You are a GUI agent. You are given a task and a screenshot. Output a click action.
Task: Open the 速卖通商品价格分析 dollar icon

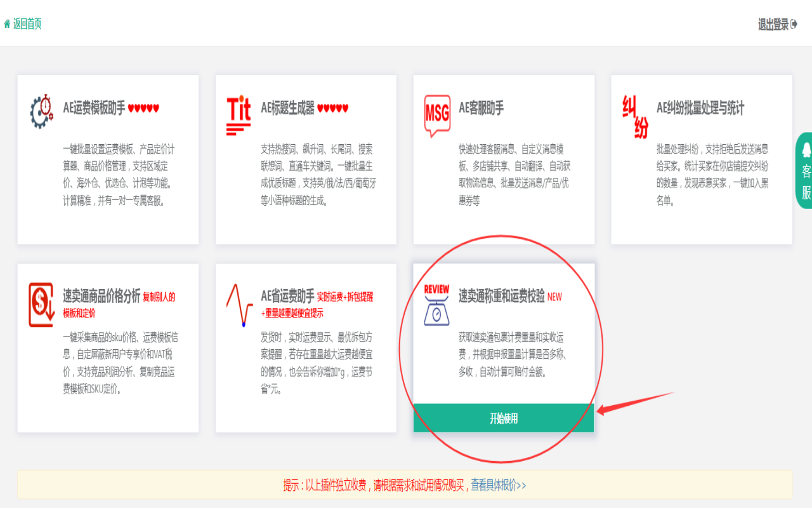(x=41, y=305)
